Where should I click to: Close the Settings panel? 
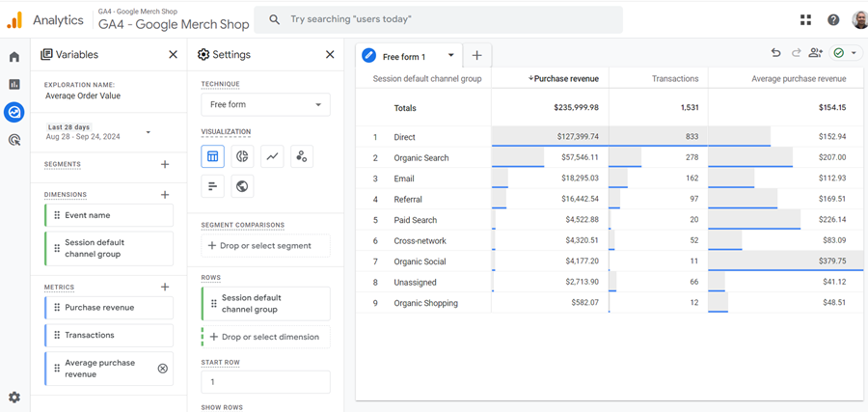330,54
